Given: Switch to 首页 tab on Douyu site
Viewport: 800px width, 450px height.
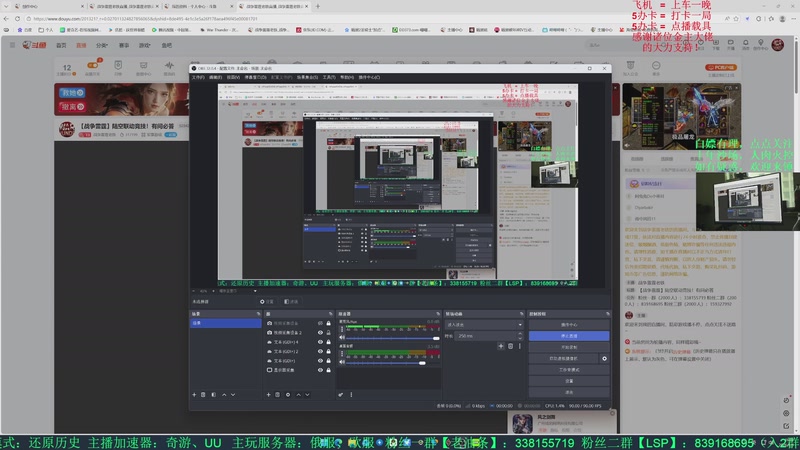Looking at the screenshot, I should [x=61, y=45].
